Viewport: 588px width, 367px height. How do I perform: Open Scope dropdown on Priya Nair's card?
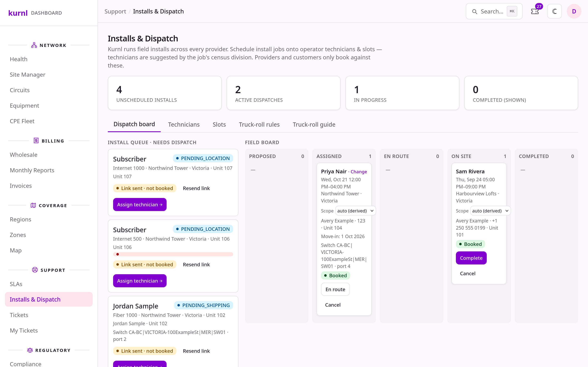[355, 211]
